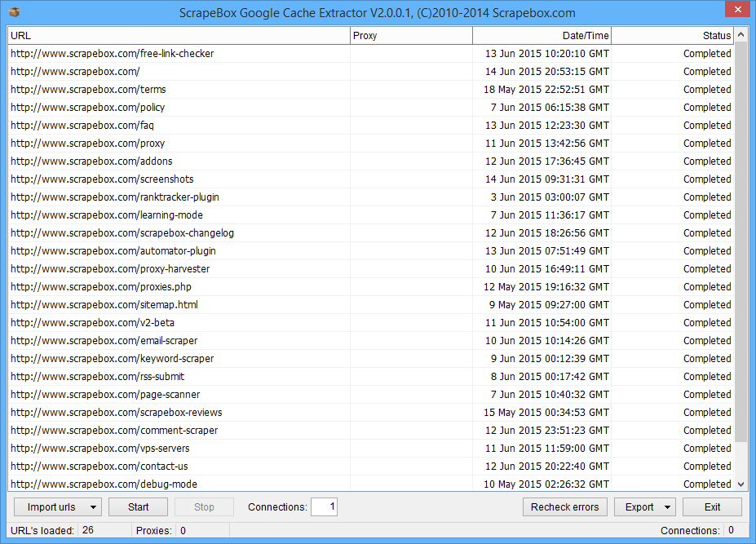
Task: Select the free-link-checker URL row
Action: click(x=112, y=54)
